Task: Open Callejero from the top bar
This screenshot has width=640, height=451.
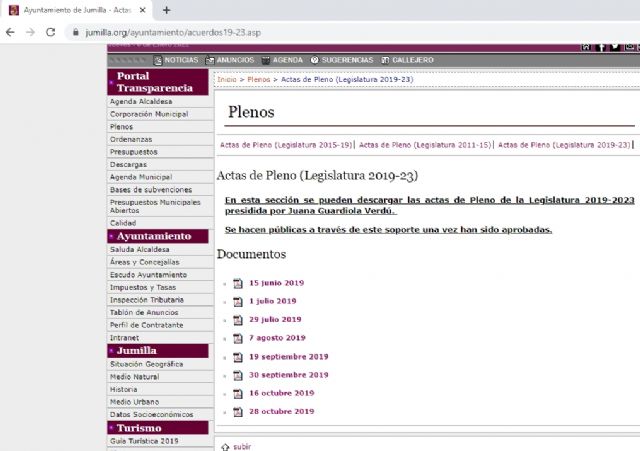Action: (x=412, y=60)
